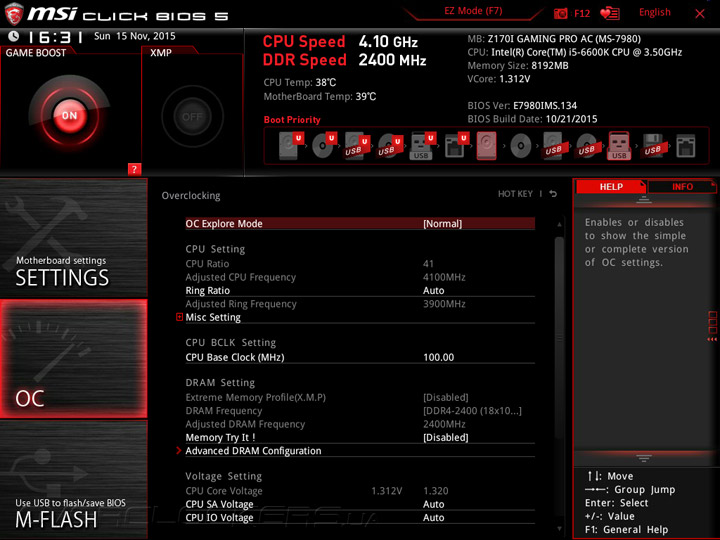Screen dimensions: 720x540
Task: Click the UEFI hard disk boot device icon
Action: (x=291, y=146)
